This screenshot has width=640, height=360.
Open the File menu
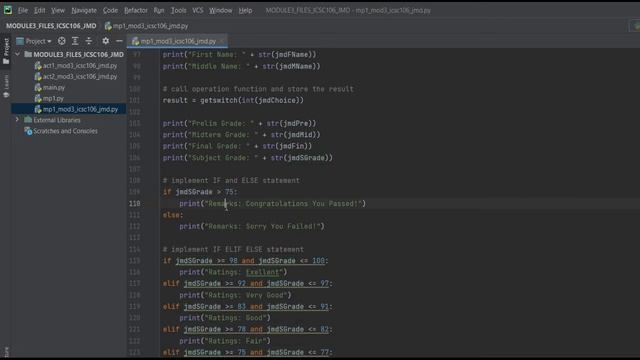(23, 10)
